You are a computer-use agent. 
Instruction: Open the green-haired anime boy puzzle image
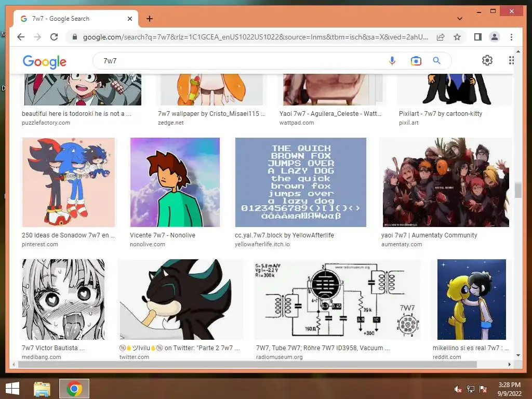83,89
